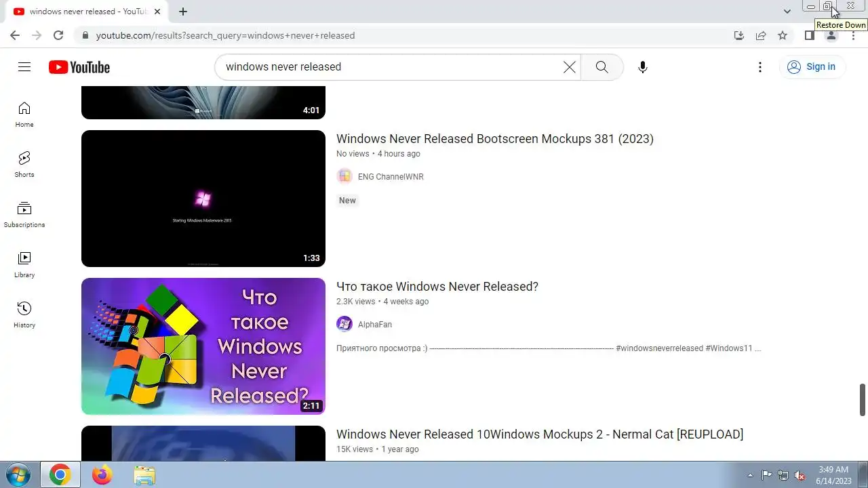This screenshot has height=488, width=868.
Task: Click 'No views • 4 hours ago' text
Action: [378, 154]
